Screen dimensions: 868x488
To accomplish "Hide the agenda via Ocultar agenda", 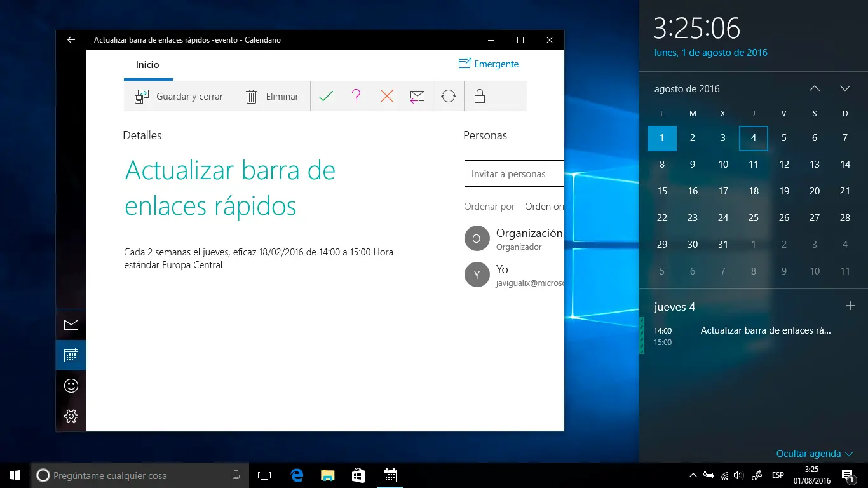I will pyautogui.click(x=809, y=453).
